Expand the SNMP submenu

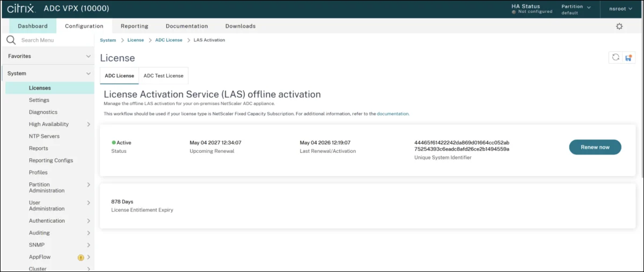tap(89, 245)
